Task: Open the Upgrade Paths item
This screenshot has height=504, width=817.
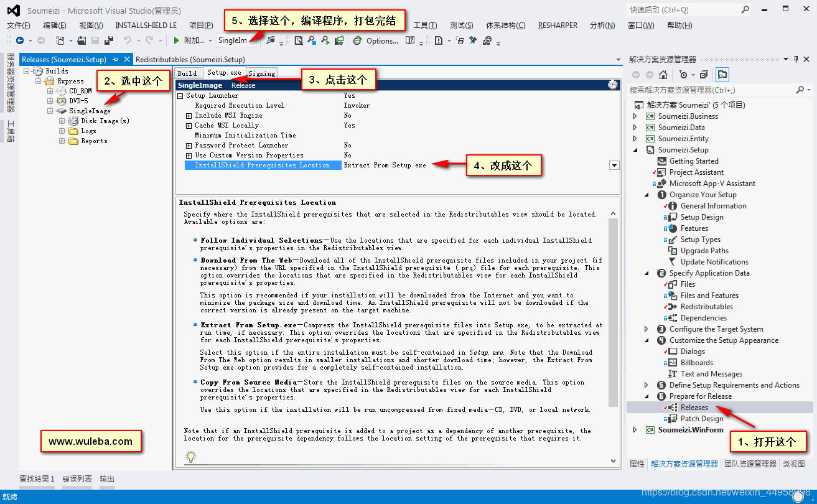Action: (704, 251)
